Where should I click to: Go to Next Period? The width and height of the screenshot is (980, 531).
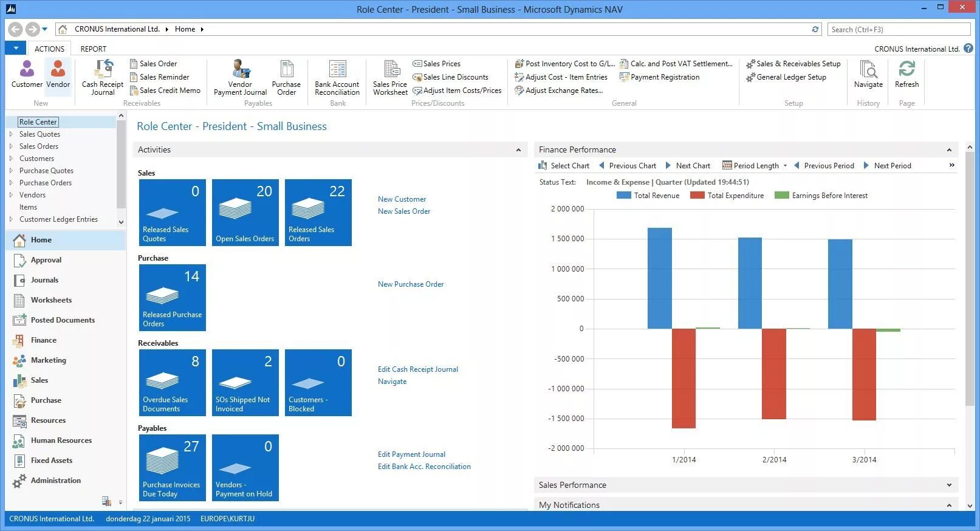point(887,165)
